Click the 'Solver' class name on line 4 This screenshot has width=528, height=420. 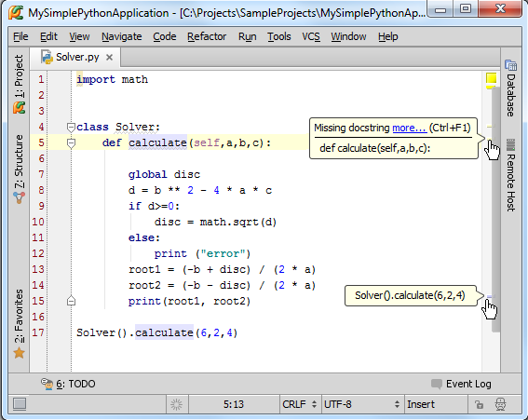click(x=135, y=127)
